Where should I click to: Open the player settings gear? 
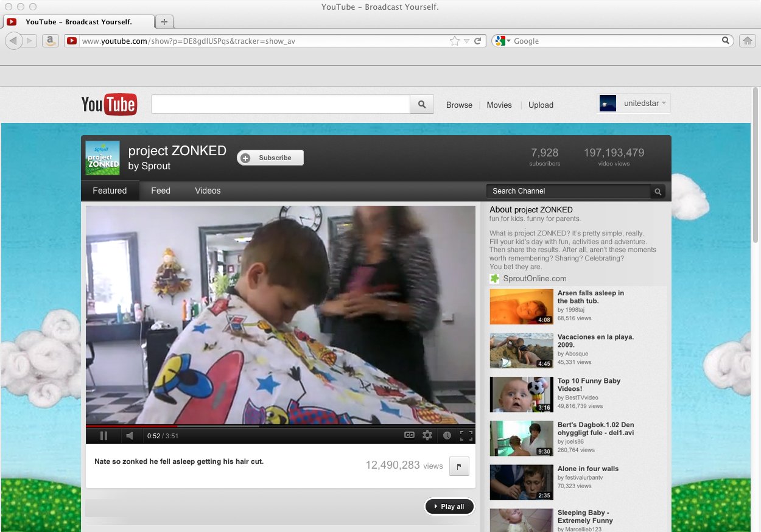click(427, 435)
